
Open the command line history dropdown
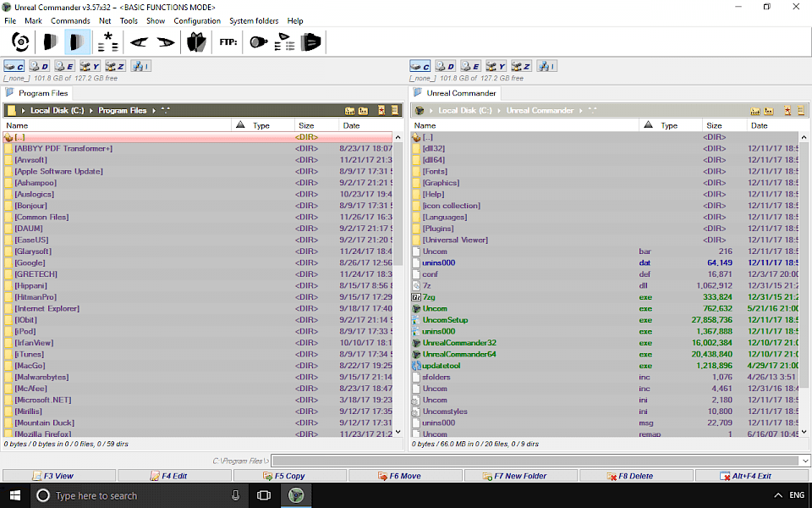tap(804, 461)
